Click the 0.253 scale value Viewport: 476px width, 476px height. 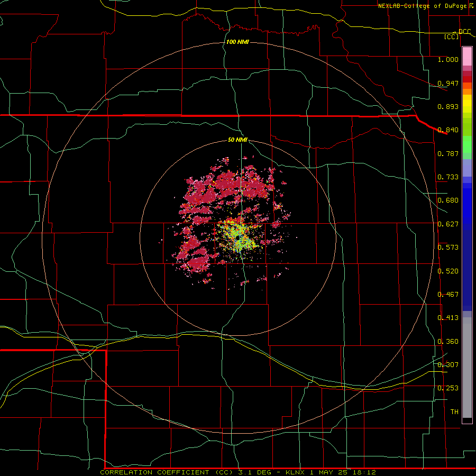[x=448, y=388]
